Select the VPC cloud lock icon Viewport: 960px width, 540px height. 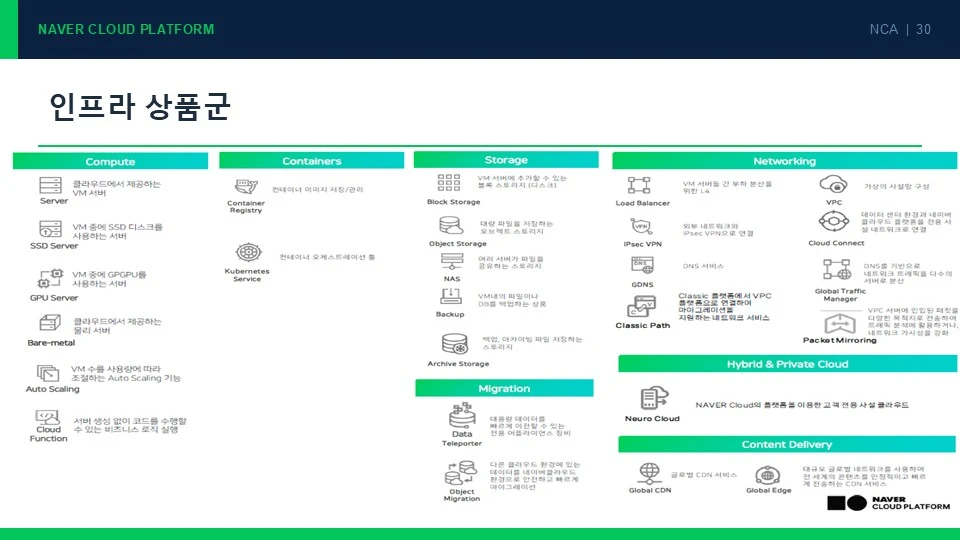tap(833, 184)
